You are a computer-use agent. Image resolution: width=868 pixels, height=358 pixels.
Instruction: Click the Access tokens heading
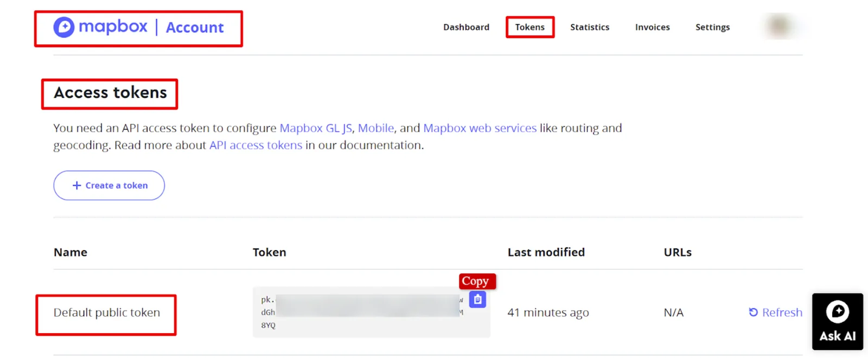click(110, 93)
